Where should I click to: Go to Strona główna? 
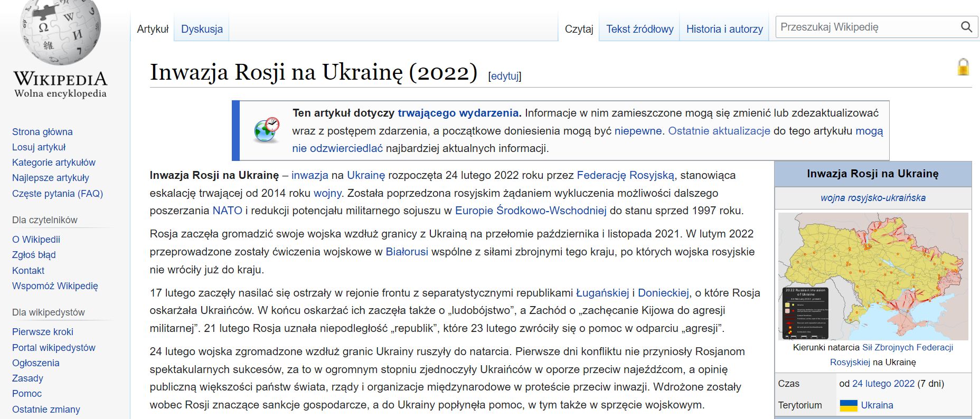point(42,132)
